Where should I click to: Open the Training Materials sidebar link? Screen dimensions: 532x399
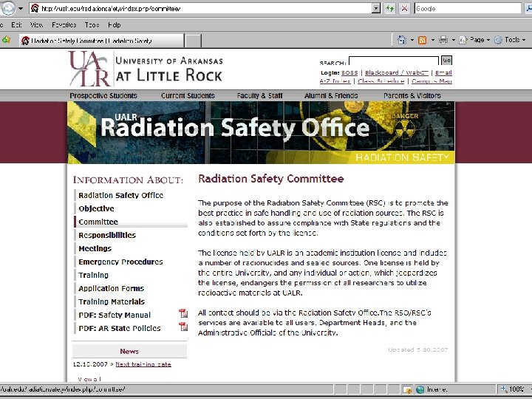tap(112, 301)
